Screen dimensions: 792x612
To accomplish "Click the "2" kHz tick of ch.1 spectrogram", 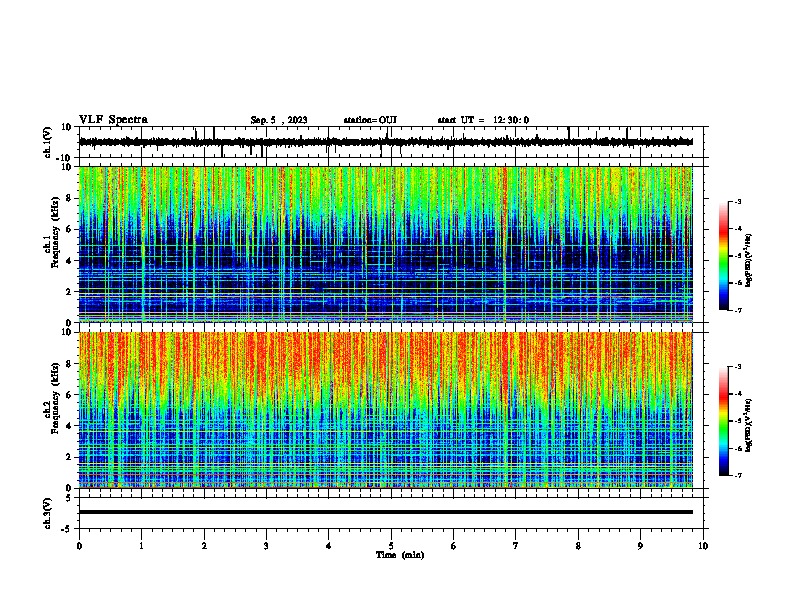I will pyautogui.click(x=69, y=292).
